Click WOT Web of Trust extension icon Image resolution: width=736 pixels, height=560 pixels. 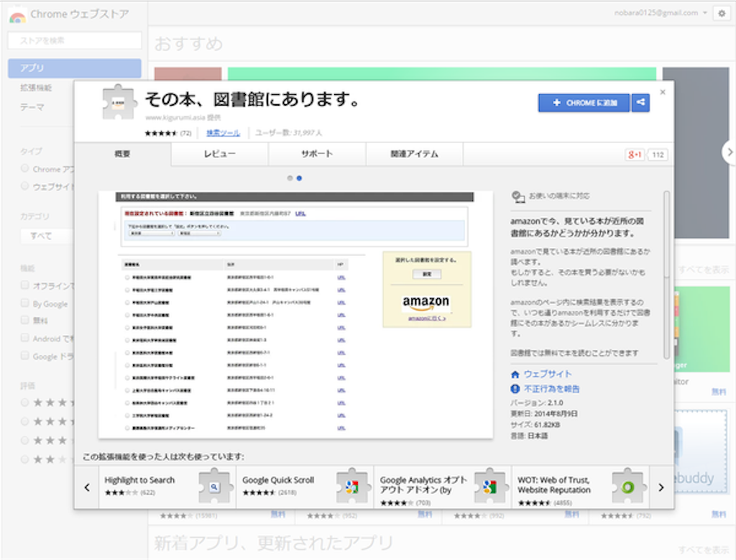[x=627, y=487]
